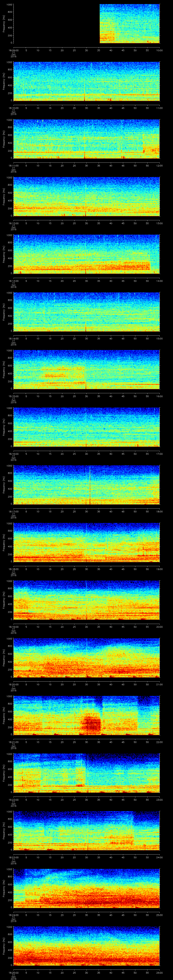Select the spectrogram panel starting at 18:24:00
Screen dimensions: 173x980
tap(87, 888)
